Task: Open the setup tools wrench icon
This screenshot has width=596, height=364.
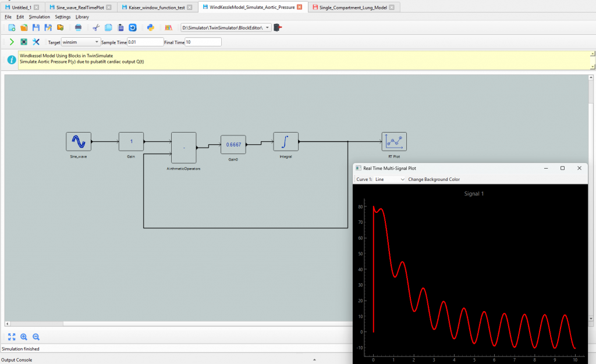Action: click(x=36, y=42)
